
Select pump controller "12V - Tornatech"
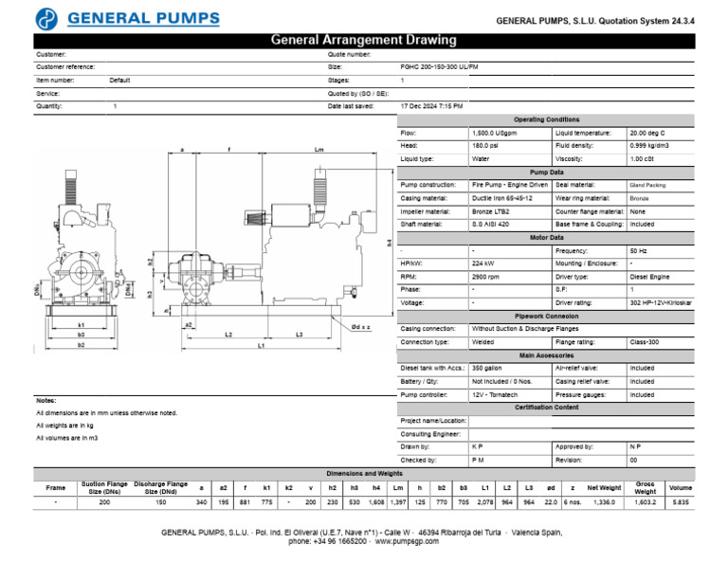[495, 395]
